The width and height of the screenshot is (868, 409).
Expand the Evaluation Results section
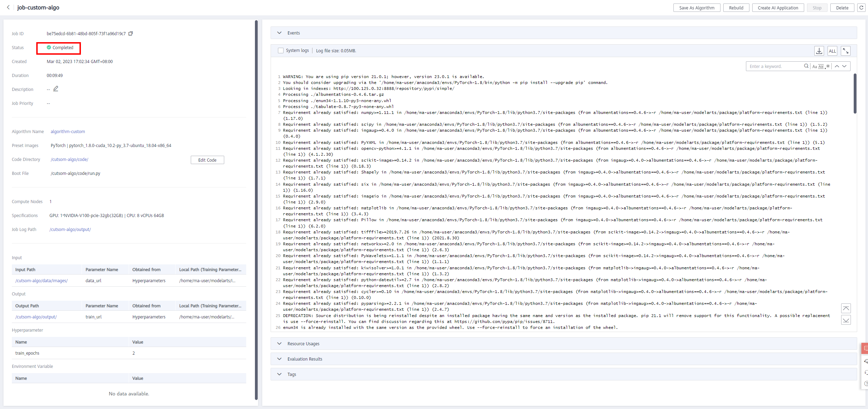click(279, 359)
